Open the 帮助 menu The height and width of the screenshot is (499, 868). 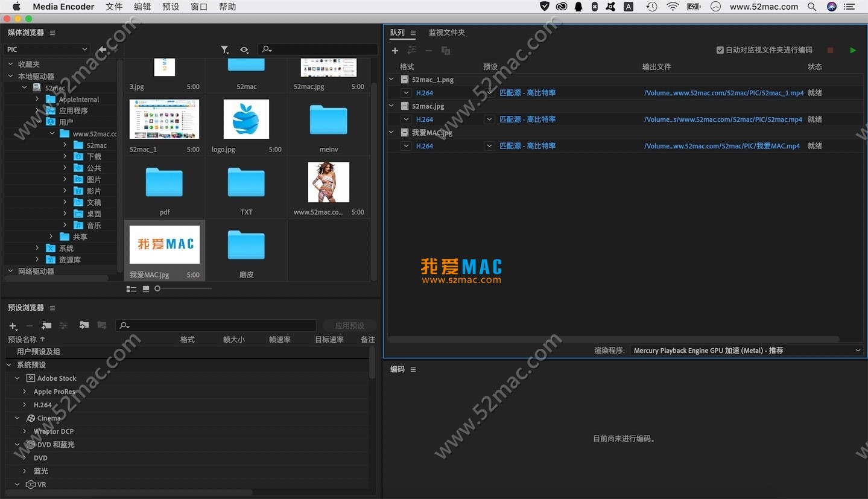tap(227, 7)
